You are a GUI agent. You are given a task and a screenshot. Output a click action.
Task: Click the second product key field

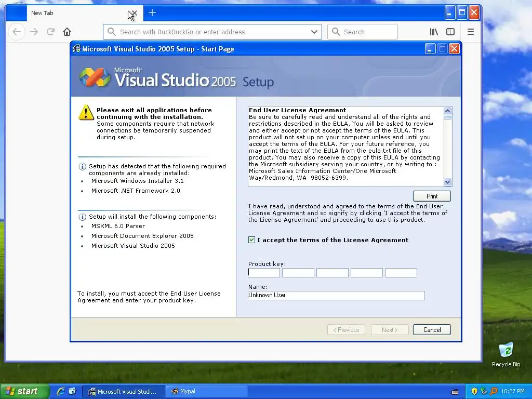click(298, 273)
